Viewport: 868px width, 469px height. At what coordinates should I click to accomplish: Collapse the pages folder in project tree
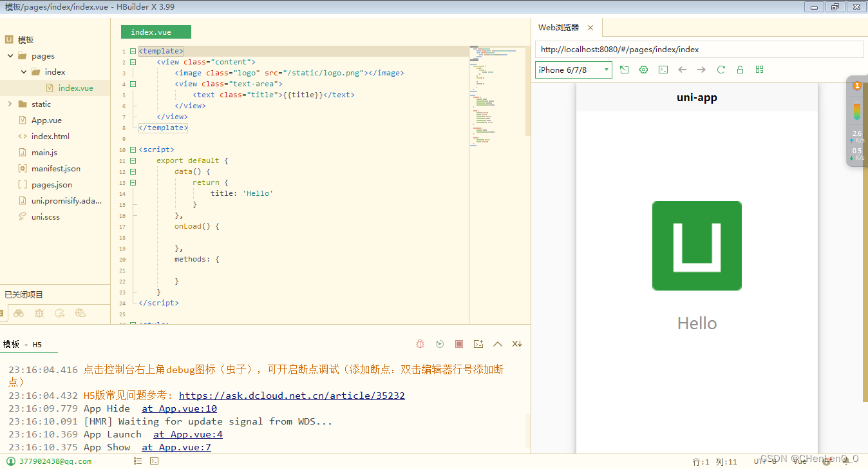[10, 55]
